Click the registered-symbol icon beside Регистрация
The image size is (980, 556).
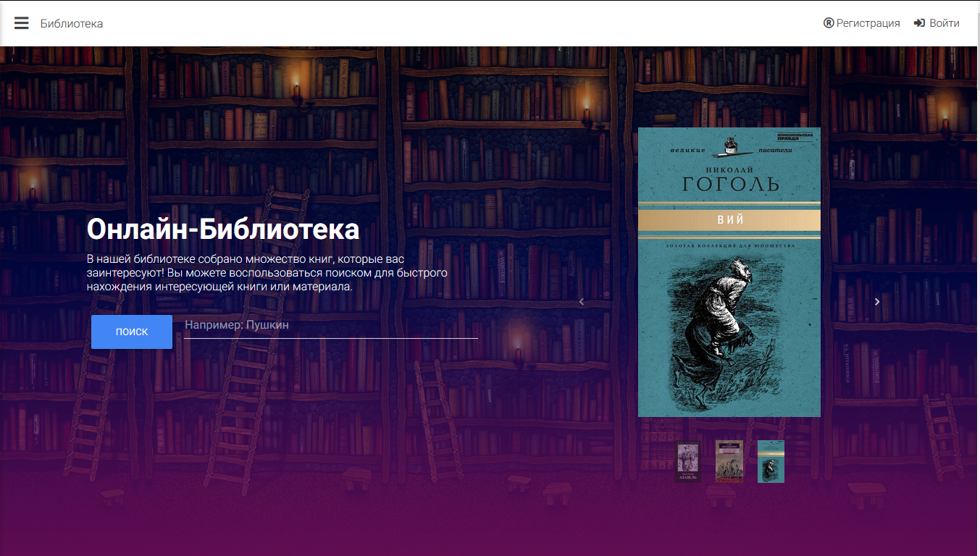(x=829, y=23)
